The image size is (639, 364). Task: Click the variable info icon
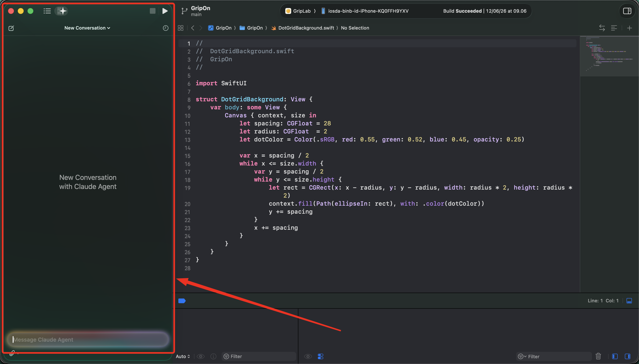[213, 356]
